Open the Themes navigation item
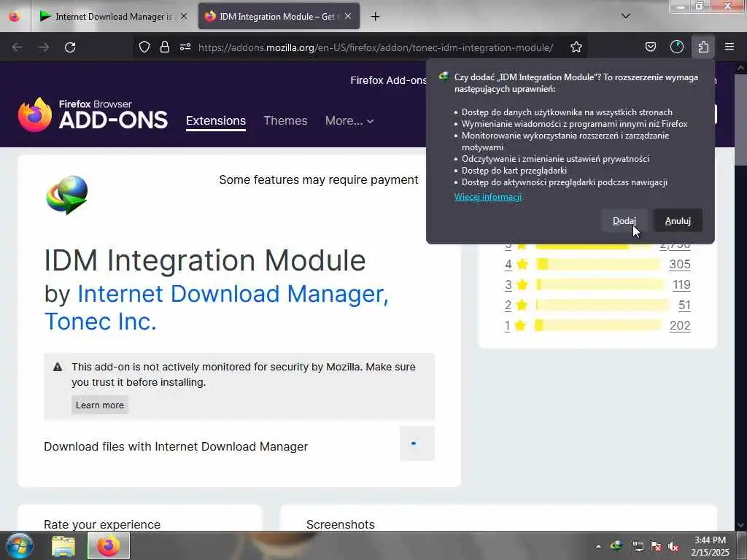Screen dimensions: 747x560 285,120
